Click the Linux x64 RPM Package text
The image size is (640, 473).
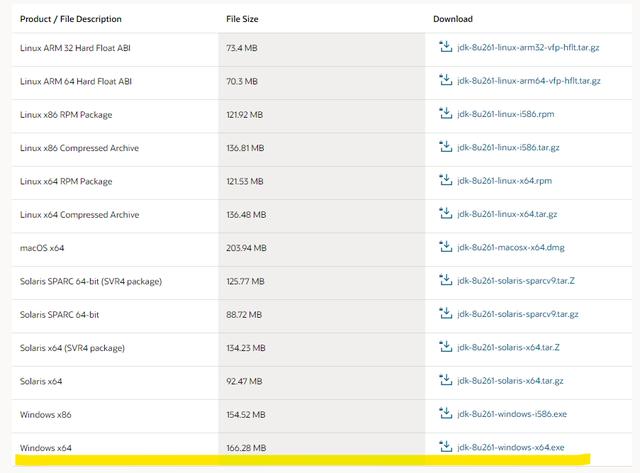point(66,181)
